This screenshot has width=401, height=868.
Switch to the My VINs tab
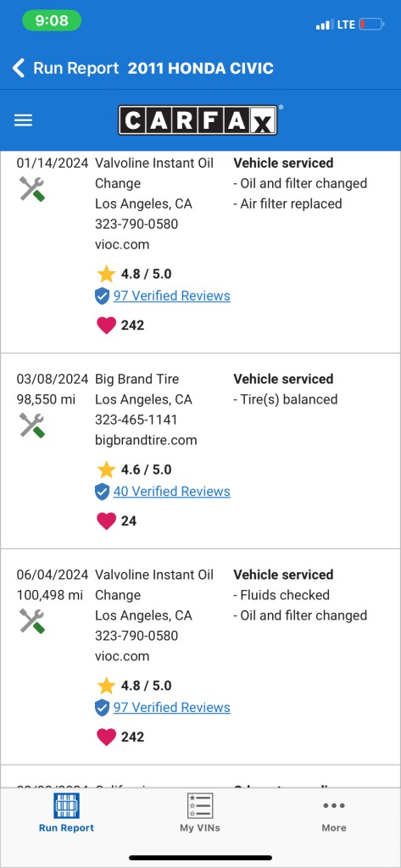tap(200, 813)
